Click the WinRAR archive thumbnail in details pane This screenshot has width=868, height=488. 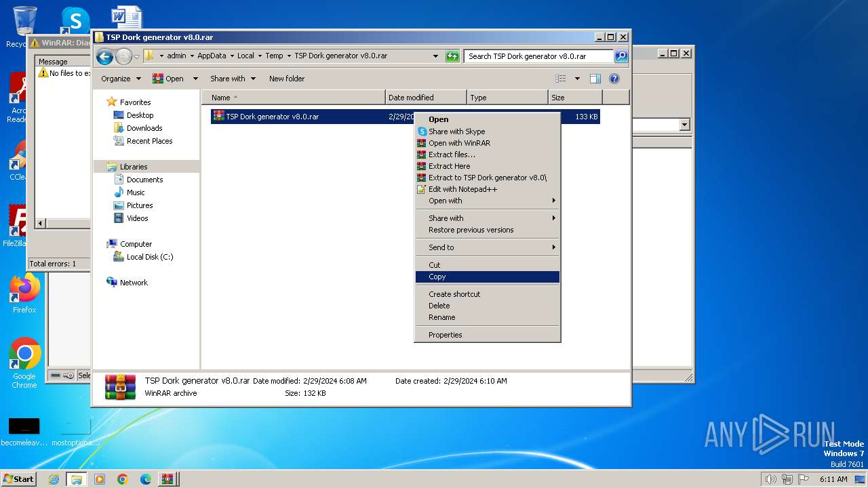pos(120,386)
